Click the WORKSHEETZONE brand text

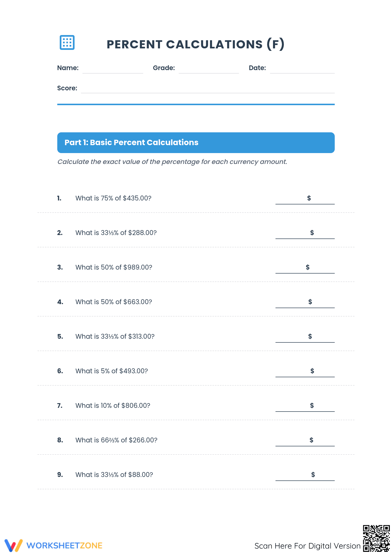point(64,545)
